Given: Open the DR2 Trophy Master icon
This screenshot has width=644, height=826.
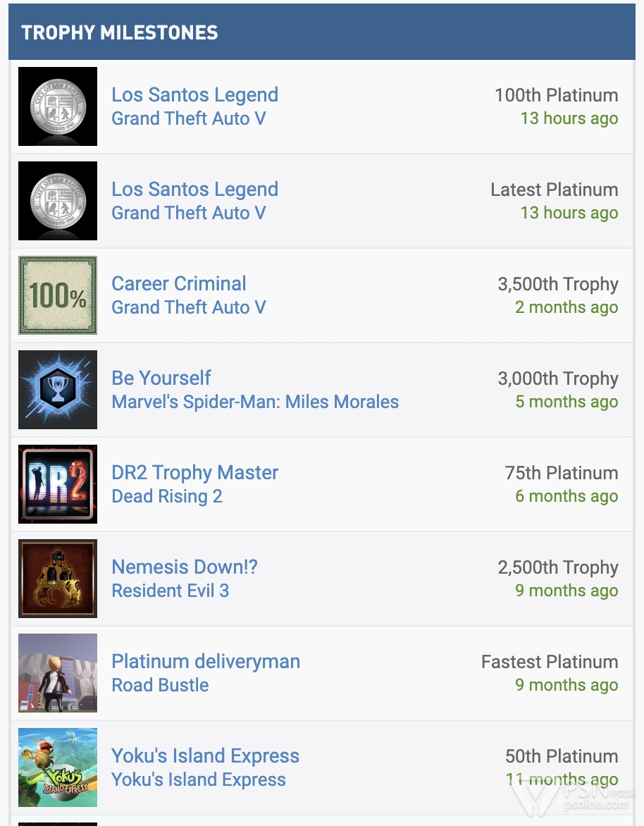Looking at the screenshot, I should point(58,484).
